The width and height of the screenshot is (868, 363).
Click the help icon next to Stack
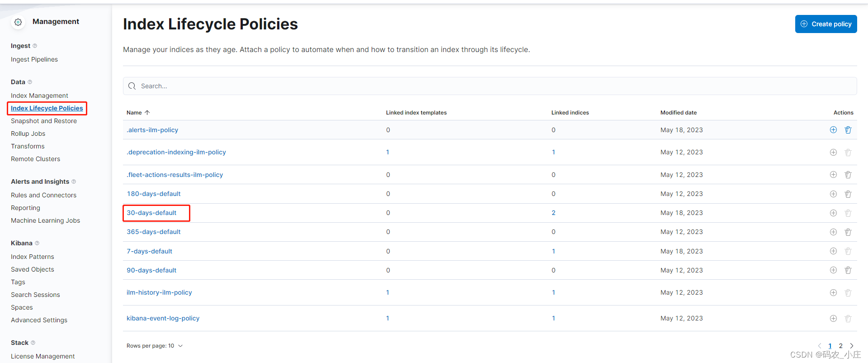coord(33,343)
